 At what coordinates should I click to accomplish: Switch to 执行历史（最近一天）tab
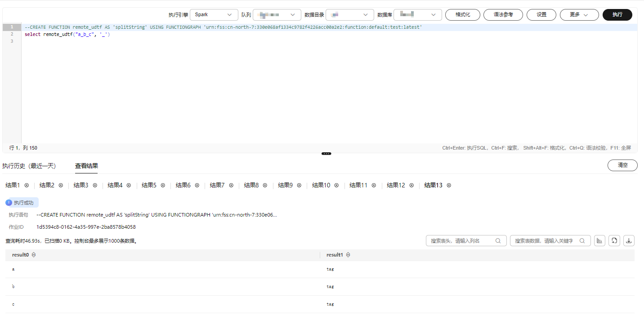pyautogui.click(x=29, y=166)
